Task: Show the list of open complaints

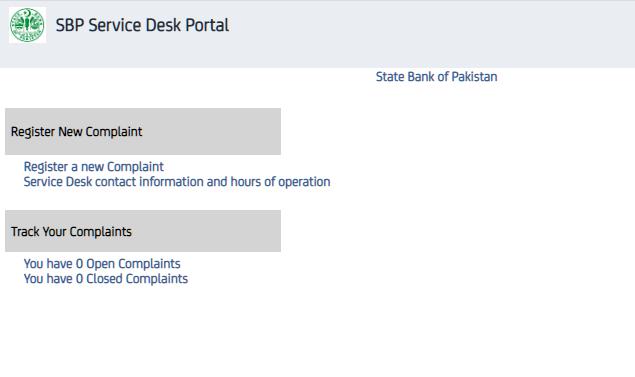Action: 102,264
